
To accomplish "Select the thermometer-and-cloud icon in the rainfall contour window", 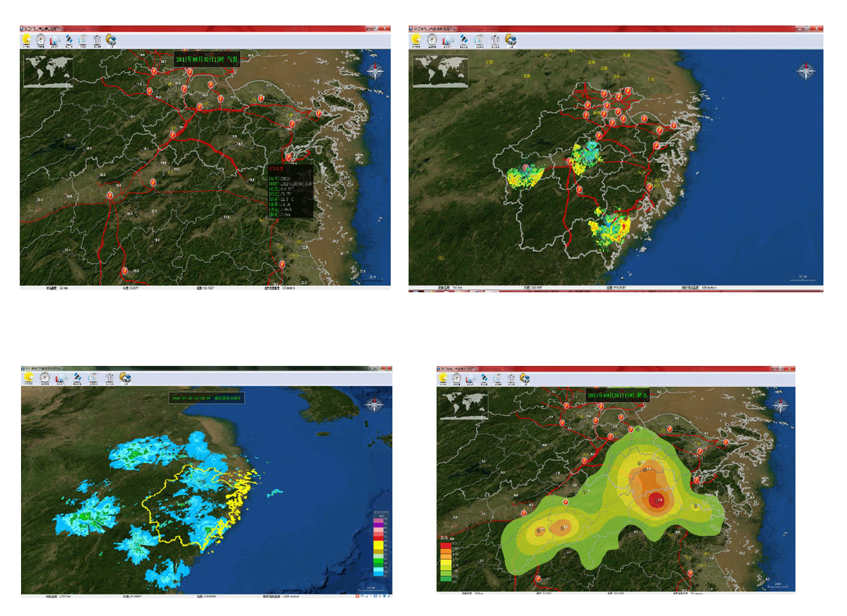I will pyautogui.click(x=470, y=379).
